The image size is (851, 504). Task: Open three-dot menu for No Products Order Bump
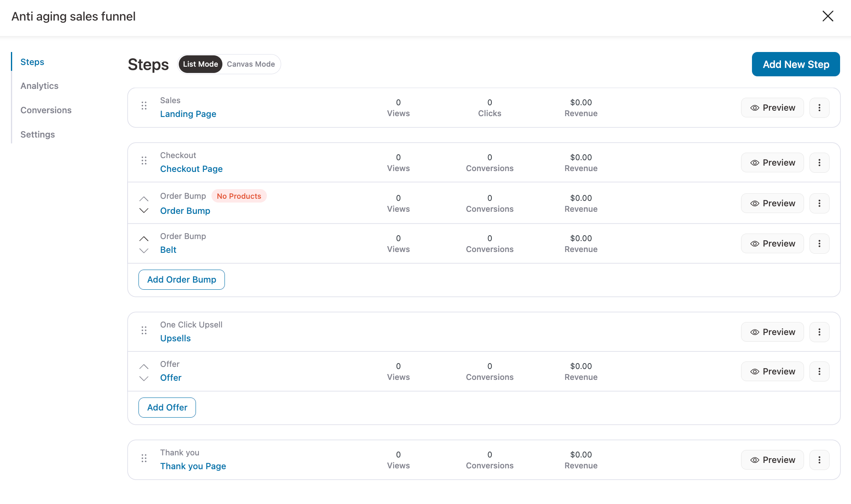819,203
